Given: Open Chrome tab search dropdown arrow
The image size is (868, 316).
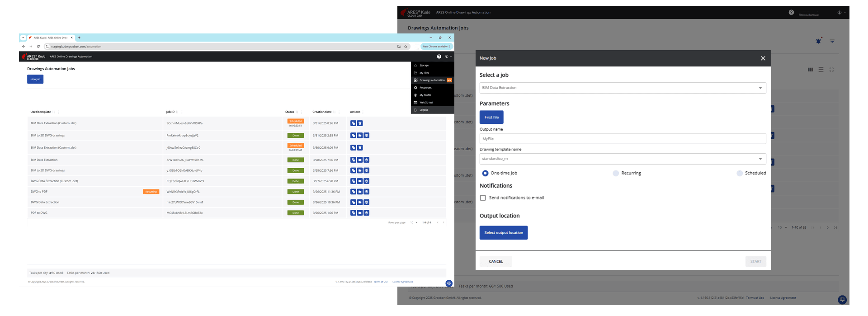Looking at the screenshot, I should pos(23,38).
